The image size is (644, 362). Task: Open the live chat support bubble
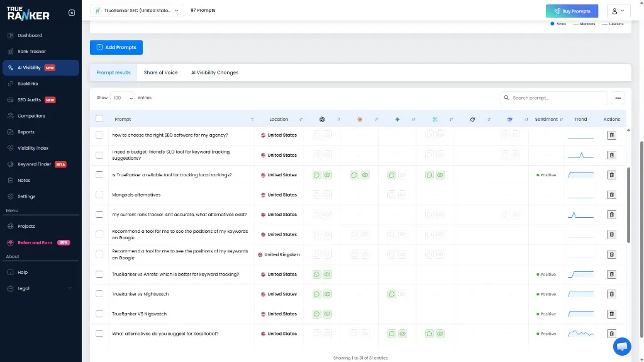622,346
